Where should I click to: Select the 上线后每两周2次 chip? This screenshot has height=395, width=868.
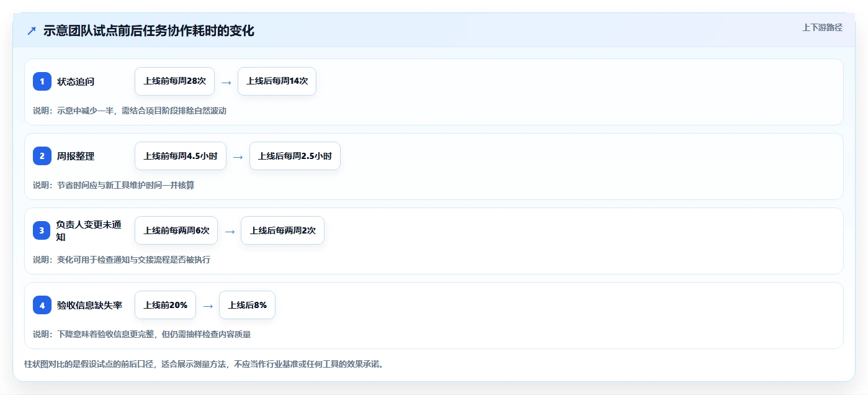[282, 230]
